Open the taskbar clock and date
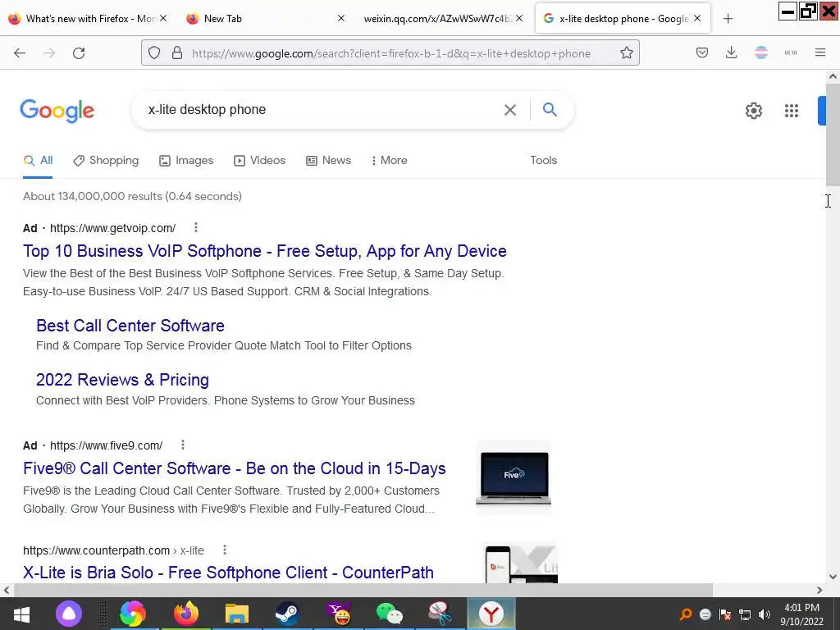Viewport: 840px width, 630px height. click(x=801, y=614)
